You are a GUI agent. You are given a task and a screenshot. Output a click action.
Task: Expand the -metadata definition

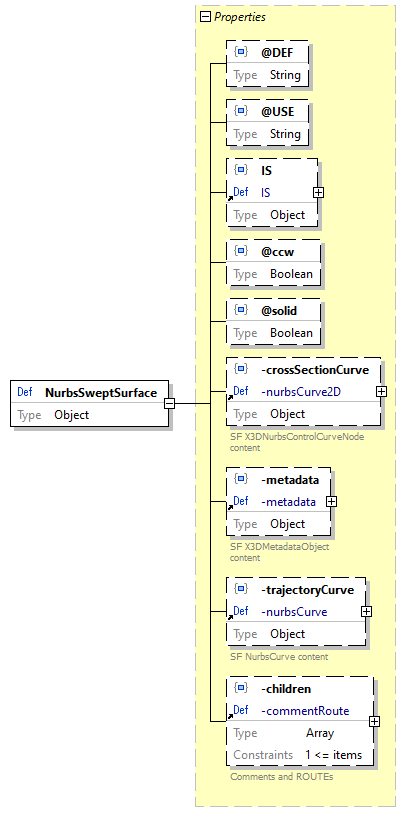(331, 502)
